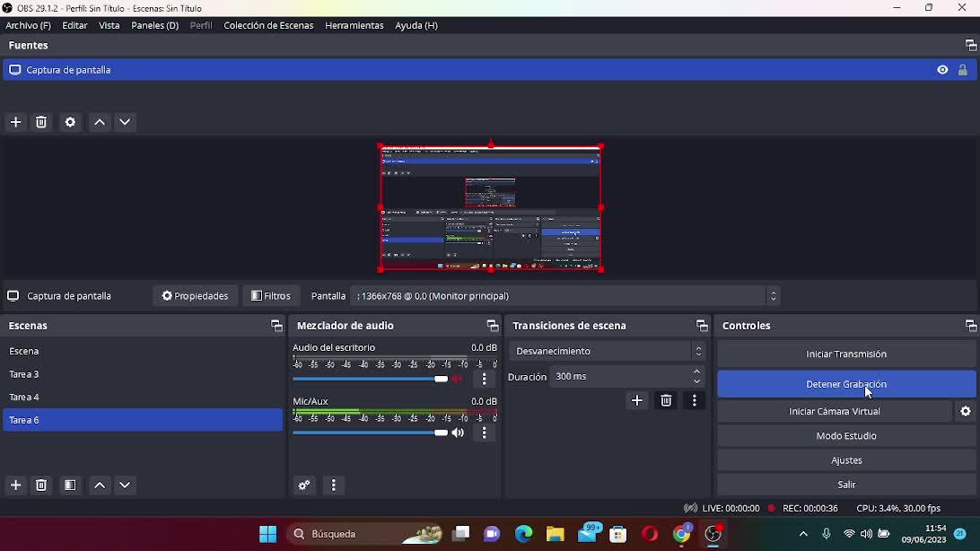Open advanced audio properties gear icon
Screen dimensions: 980x551
click(304, 485)
